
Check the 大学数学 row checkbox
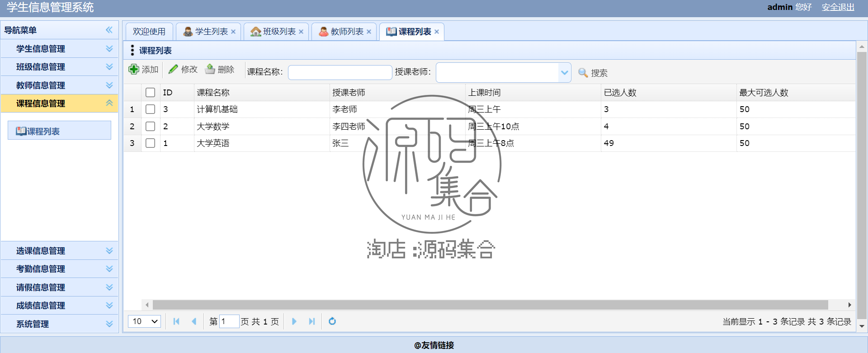[151, 126]
